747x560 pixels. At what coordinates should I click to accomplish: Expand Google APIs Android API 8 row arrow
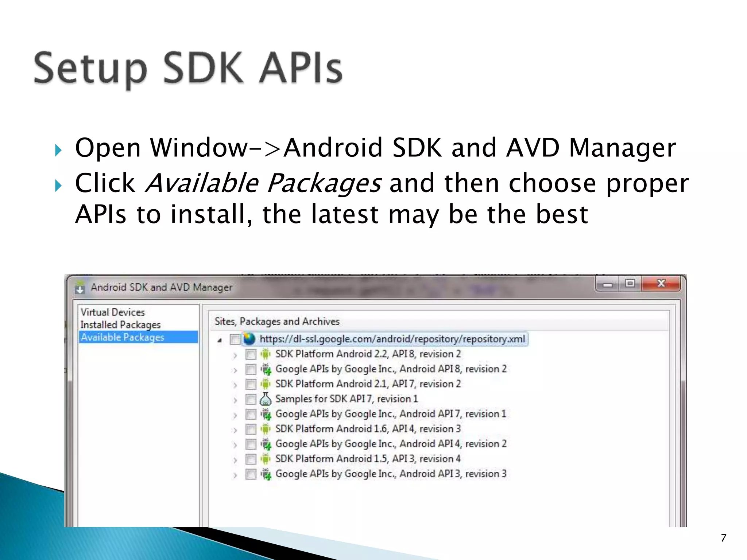pos(235,370)
